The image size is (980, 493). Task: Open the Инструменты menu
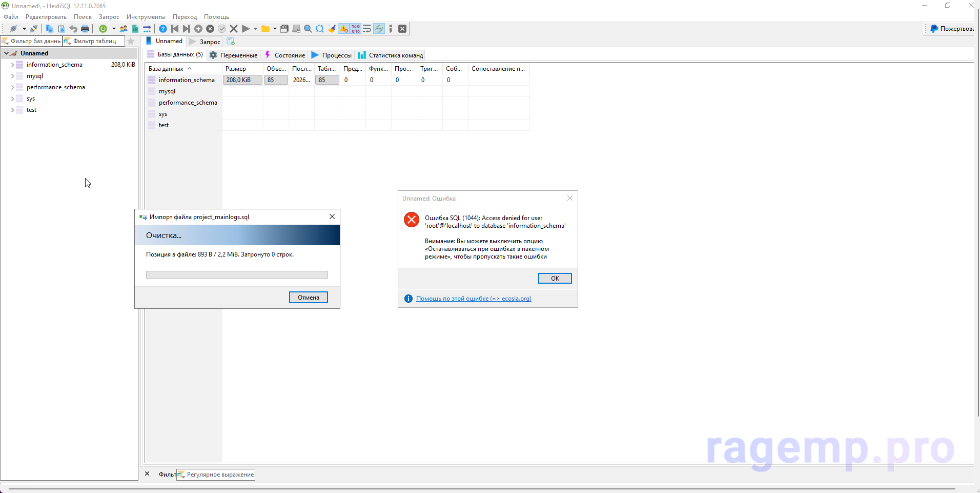[x=146, y=17]
